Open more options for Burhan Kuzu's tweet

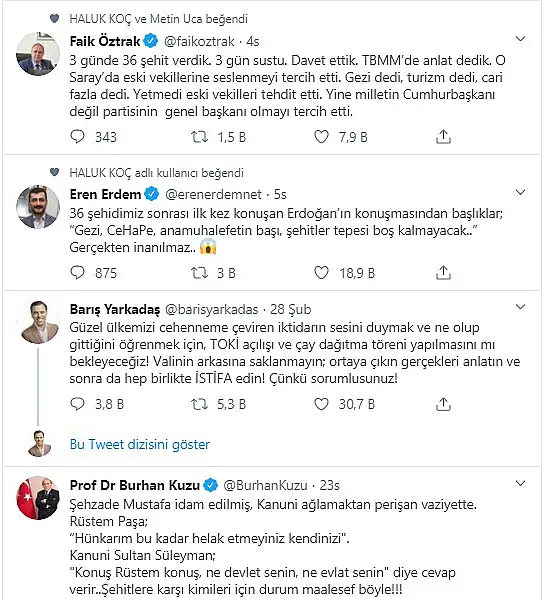pyautogui.click(x=520, y=483)
